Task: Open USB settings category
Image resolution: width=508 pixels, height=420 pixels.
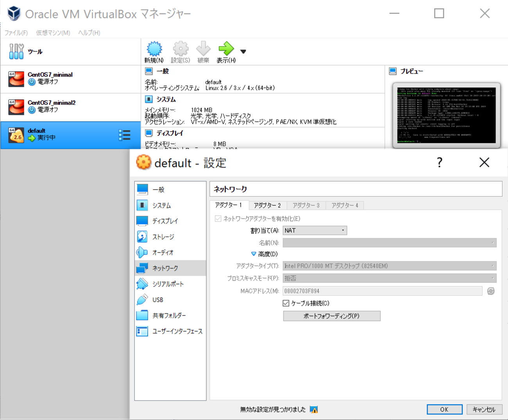Action: 170,300
